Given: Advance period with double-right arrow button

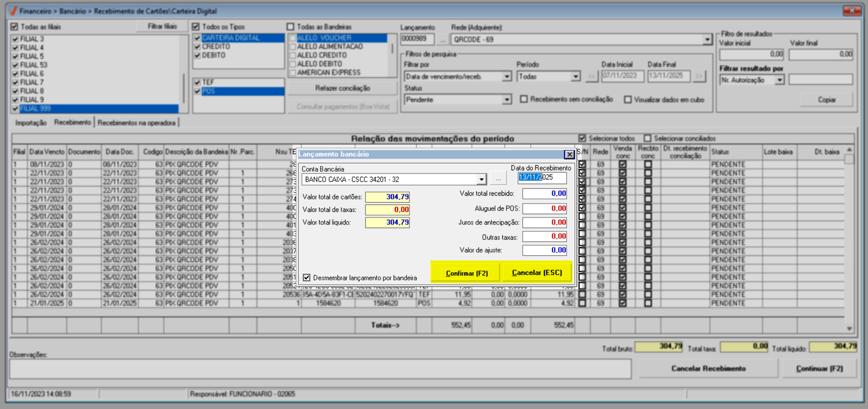Looking at the screenshot, I should (699, 76).
